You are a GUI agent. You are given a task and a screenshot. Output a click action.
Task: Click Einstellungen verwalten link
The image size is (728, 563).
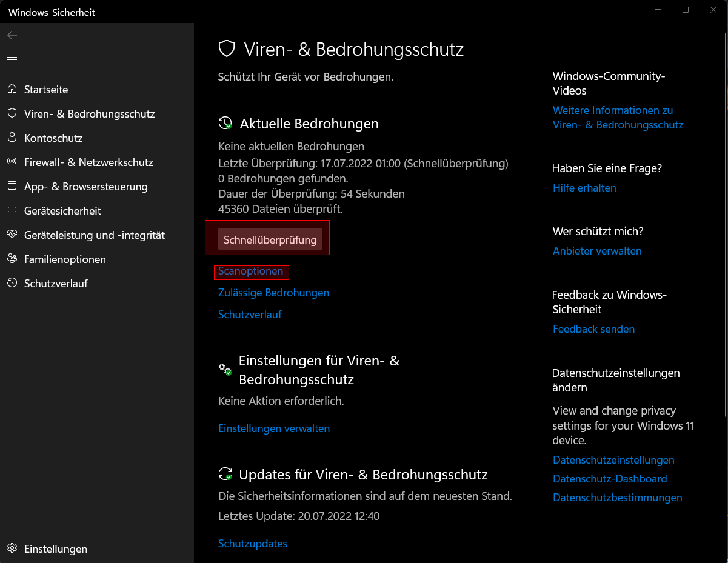pyautogui.click(x=274, y=428)
